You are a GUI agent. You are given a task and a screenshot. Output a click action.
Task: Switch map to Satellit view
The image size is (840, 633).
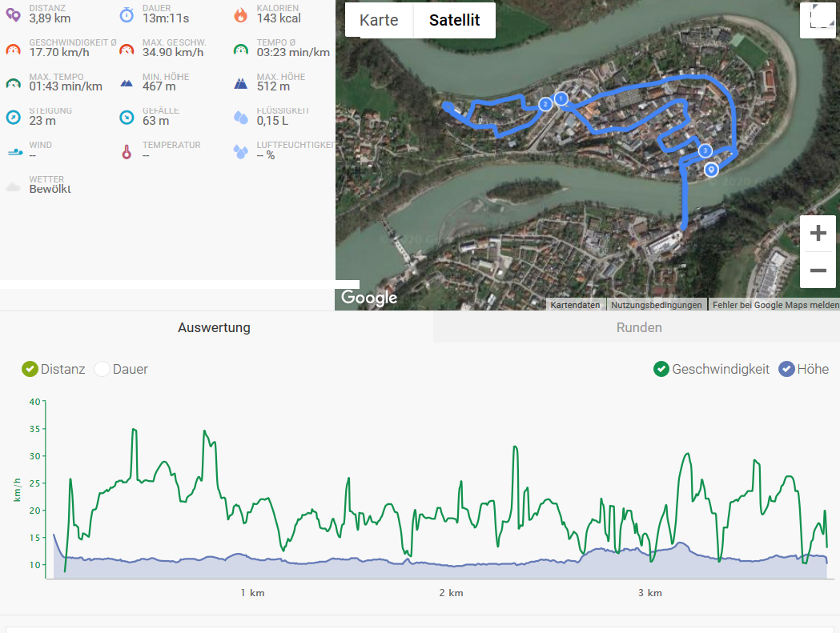(454, 20)
